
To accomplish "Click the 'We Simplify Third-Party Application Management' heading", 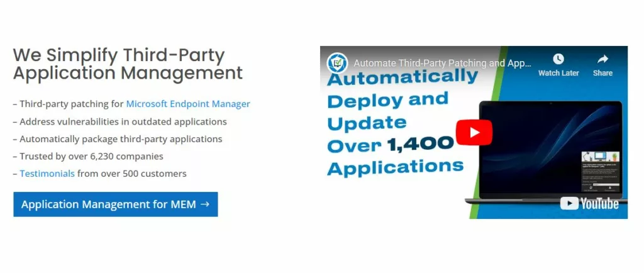I will pos(128,64).
